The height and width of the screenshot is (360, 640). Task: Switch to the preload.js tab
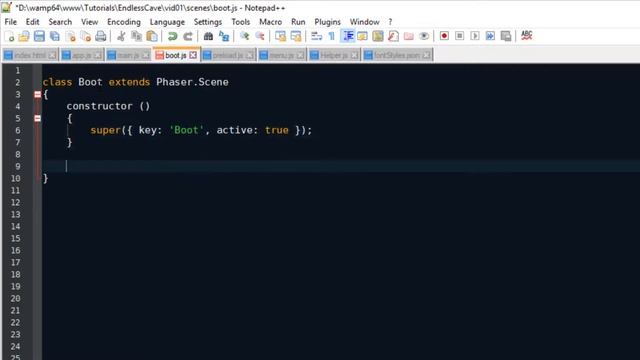tap(228, 55)
